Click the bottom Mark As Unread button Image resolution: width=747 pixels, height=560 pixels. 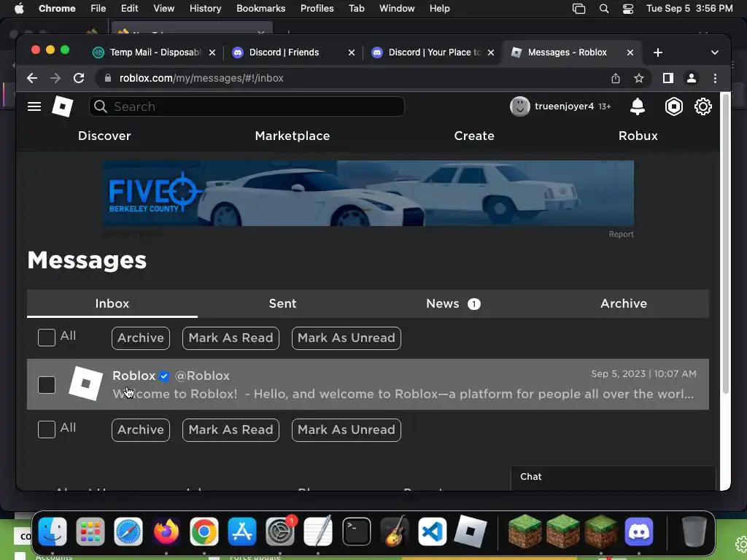click(347, 430)
